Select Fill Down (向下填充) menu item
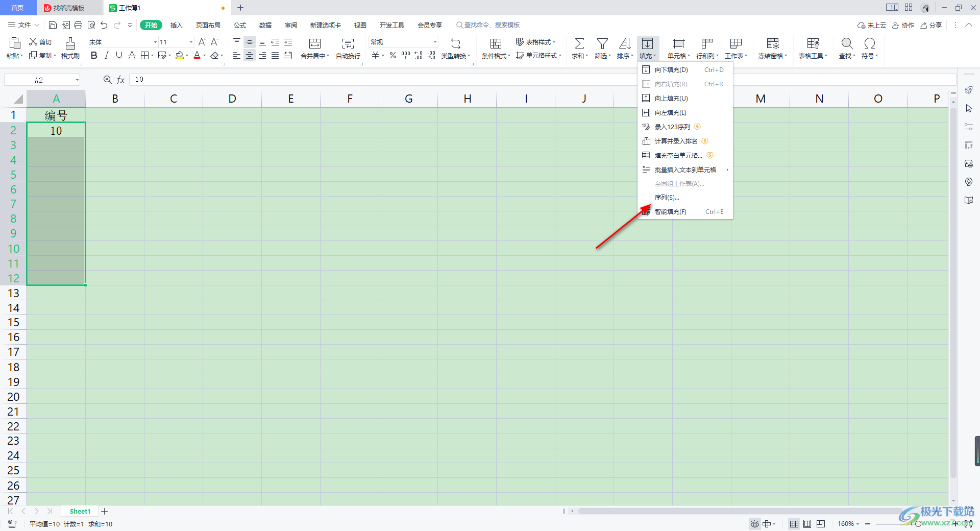The height and width of the screenshot is (531, 980). (685, 69)
